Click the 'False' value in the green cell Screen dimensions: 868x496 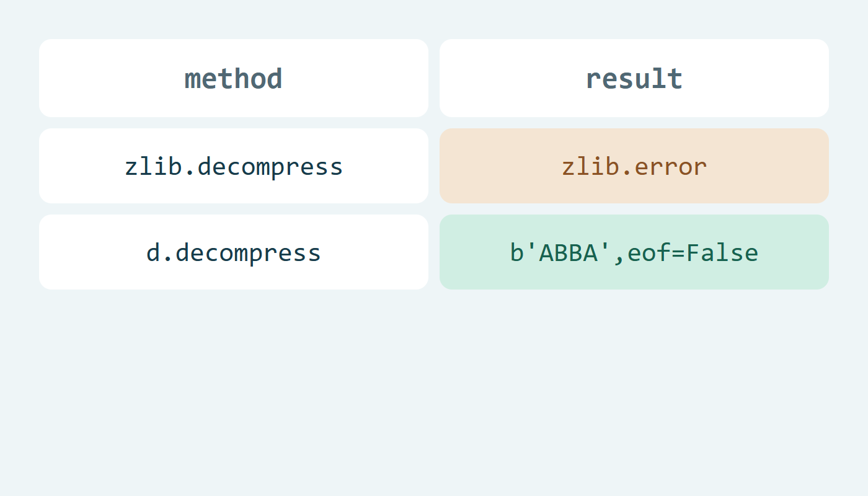pos(722,252)
